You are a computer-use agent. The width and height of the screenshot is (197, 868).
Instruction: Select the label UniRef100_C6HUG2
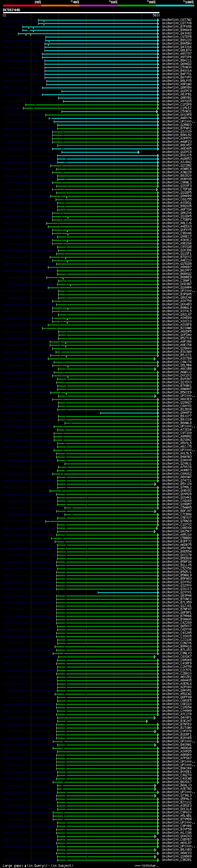pyautogui.click(x=176, y=474)
